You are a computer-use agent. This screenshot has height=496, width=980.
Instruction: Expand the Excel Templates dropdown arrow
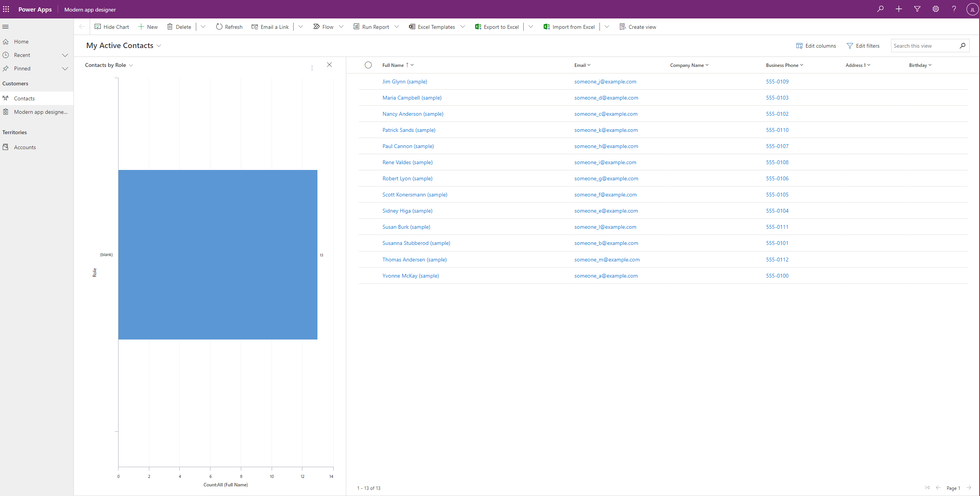tap(463, 27)
